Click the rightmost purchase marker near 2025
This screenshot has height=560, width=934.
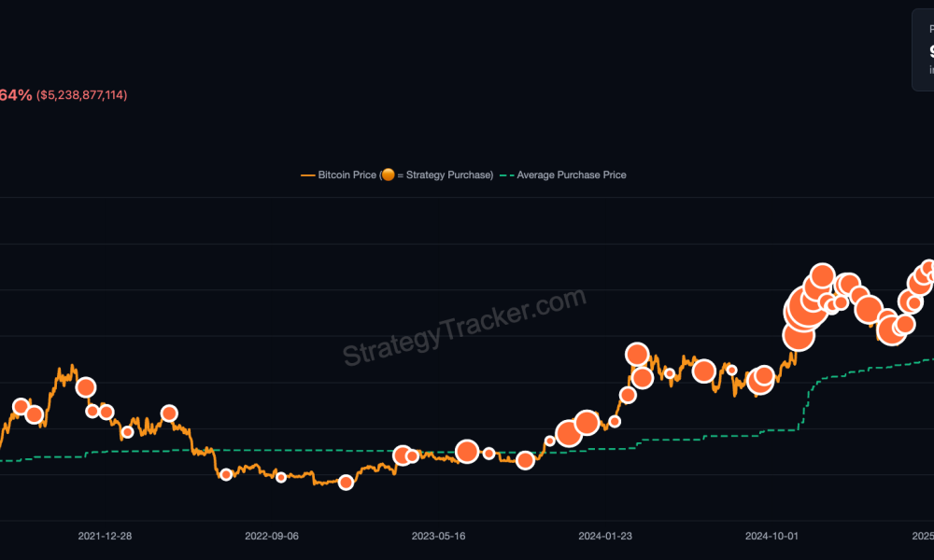coord(926,271)
